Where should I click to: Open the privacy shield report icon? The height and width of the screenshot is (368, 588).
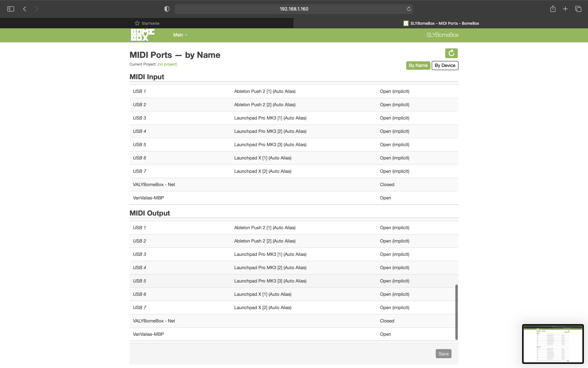167,9
